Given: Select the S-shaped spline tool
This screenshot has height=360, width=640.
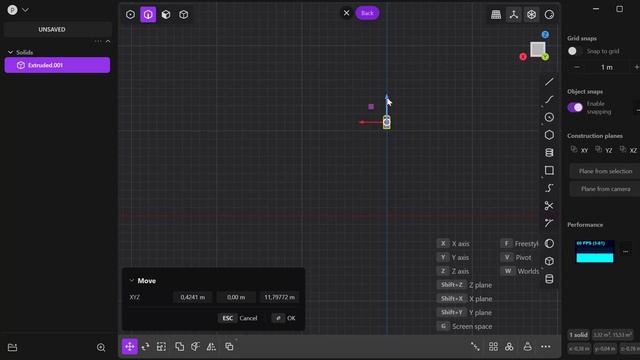Looking at the screenshot, I should click(549, 188).
